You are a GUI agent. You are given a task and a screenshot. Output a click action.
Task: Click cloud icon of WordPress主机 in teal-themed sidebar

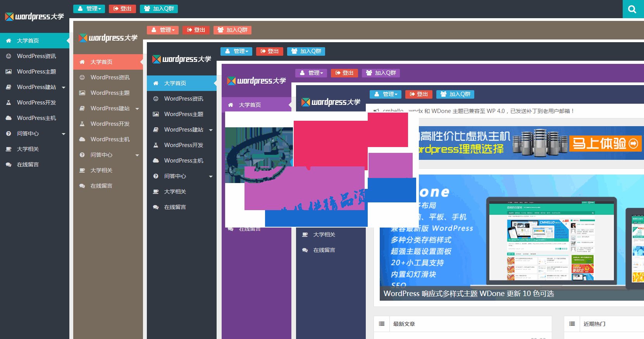click(9, 118)
